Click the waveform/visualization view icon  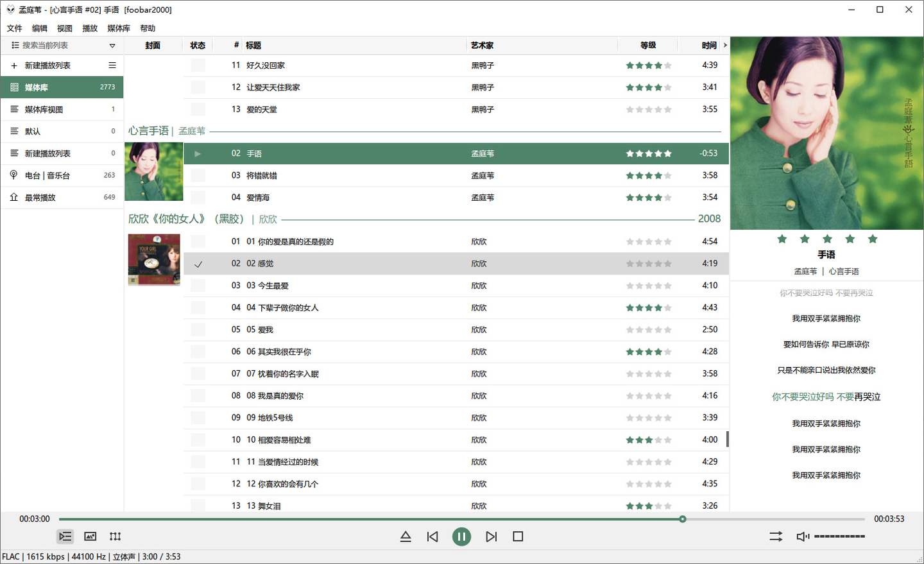tap(115, 536)
